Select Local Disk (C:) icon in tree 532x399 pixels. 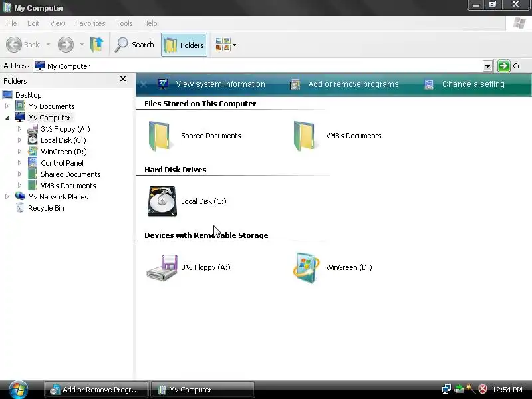[33, 140]
